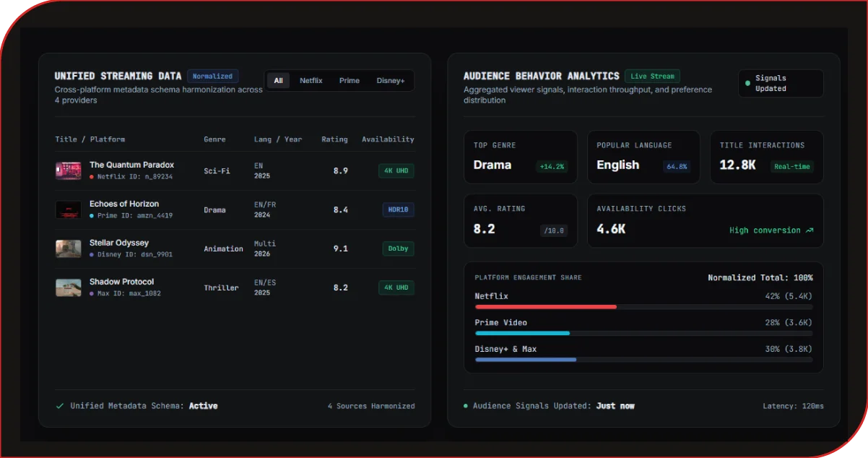Click the Lang / Year column header
This screenshot has height=458, width=868.
click(x=278, y=139)
